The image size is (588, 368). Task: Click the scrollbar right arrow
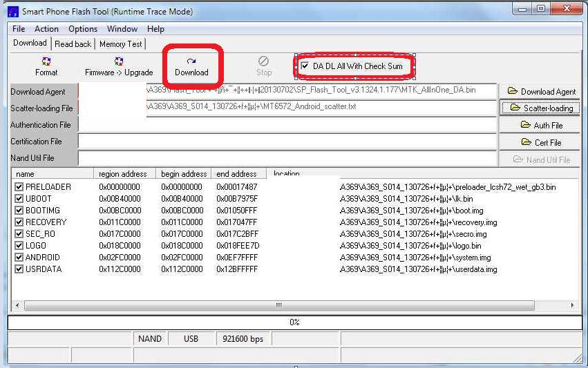click(572, 305)
